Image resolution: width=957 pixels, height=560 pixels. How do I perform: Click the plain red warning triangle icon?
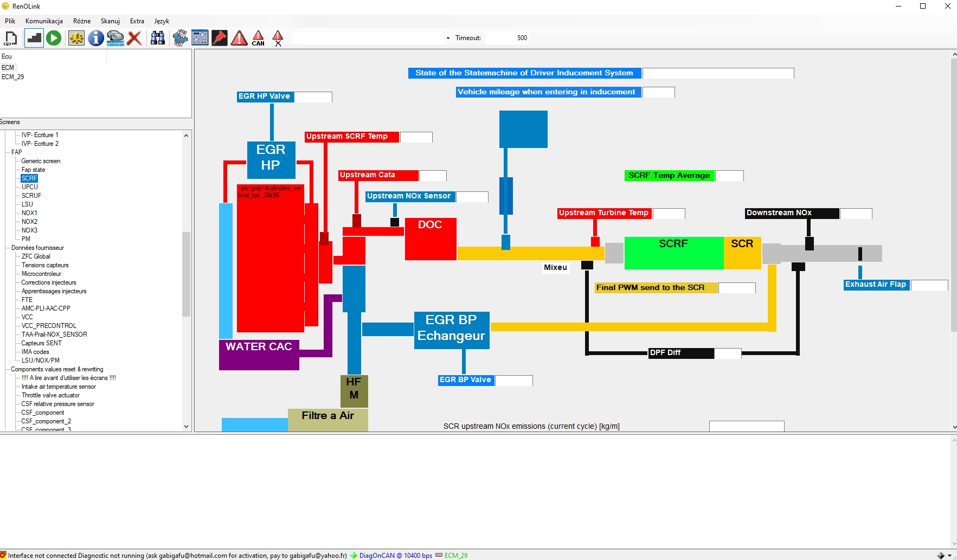pos(239,38)
